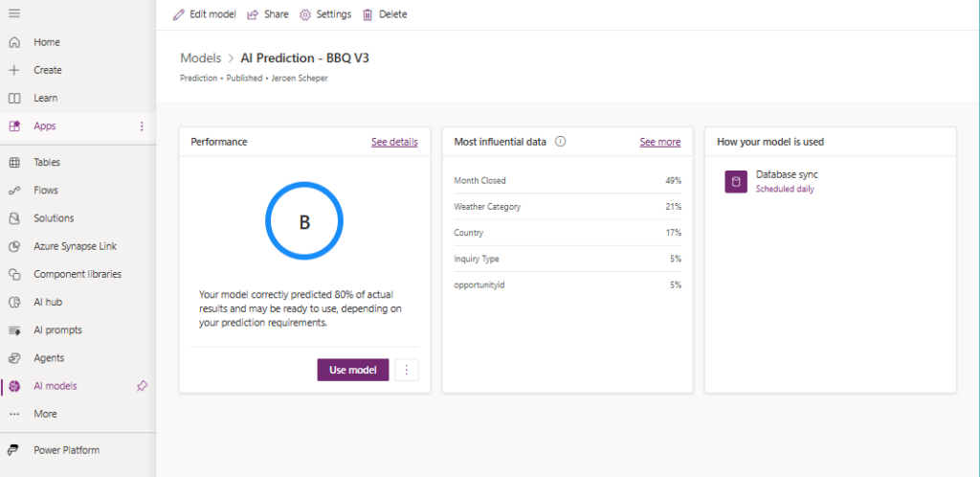
Task: Click the Database sync purple icon
Action: [x=736, y=182]
